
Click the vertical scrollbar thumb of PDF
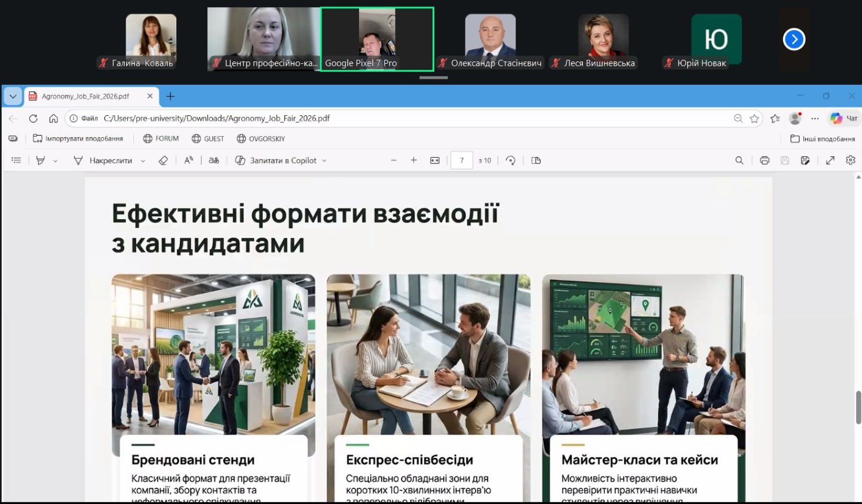click(858, 407)
